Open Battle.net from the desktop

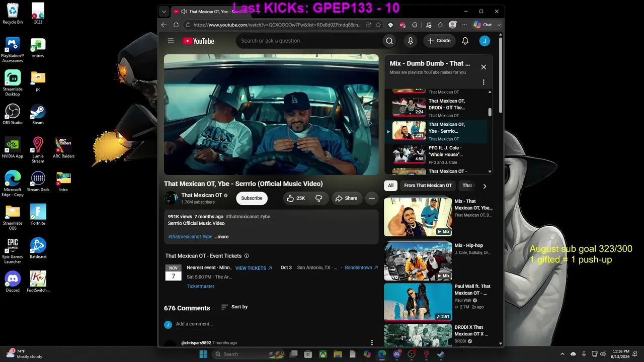click(x=38, y=248)
